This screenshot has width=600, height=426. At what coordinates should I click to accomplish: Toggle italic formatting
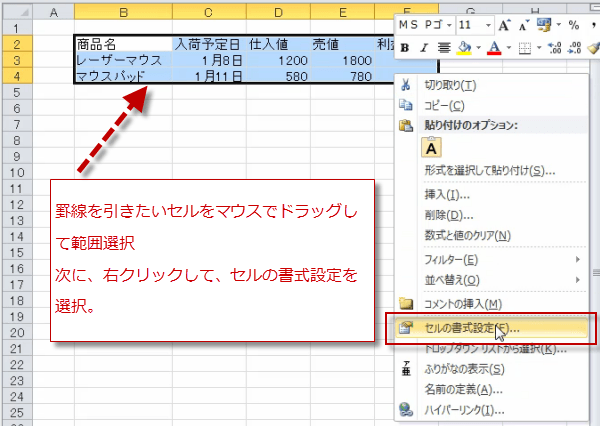[424, 48]
